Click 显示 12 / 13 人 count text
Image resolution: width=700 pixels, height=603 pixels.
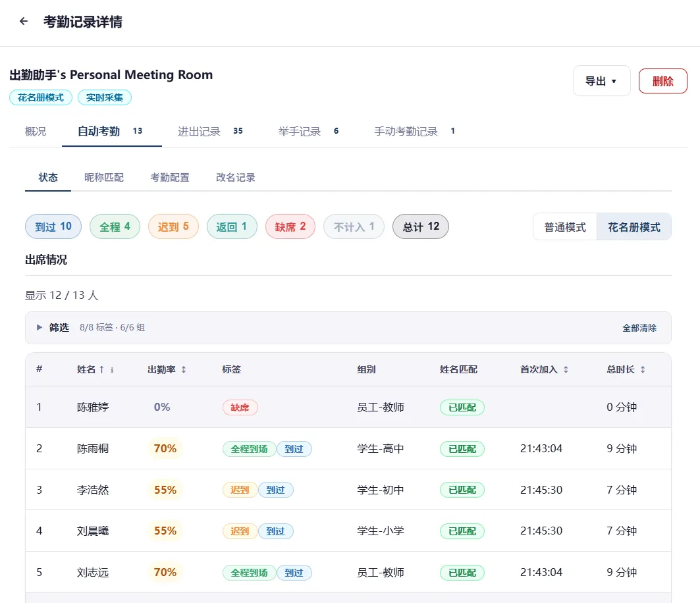(x=62, y=295)
